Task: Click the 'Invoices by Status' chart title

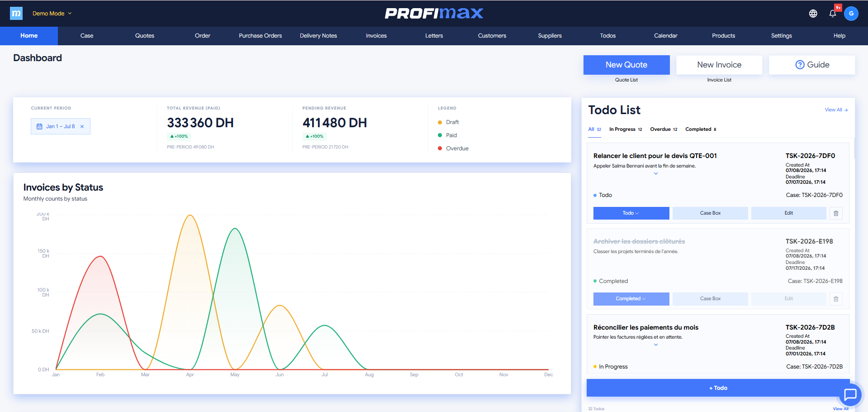Action: [63, 187]
